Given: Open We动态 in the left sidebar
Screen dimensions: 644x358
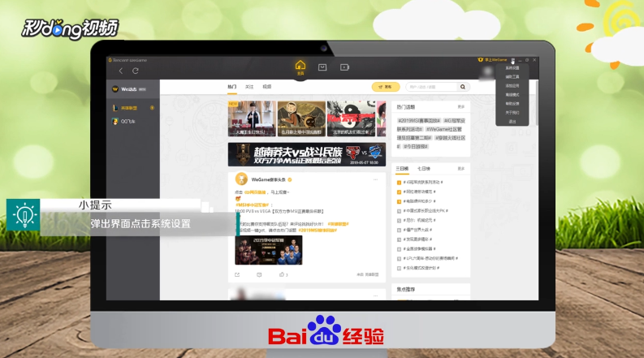Looking at the screenshot, I should tap(132, 89).
